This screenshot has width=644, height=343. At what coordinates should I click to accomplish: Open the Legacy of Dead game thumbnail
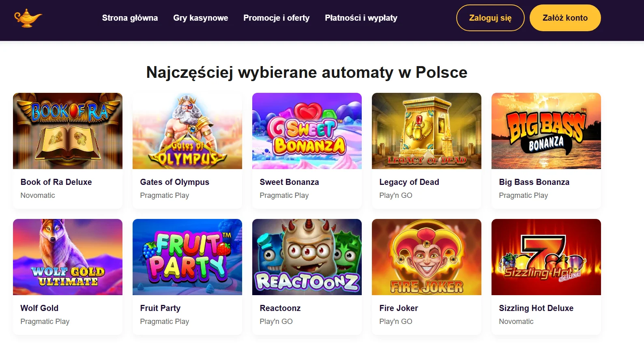pos(426,131)
